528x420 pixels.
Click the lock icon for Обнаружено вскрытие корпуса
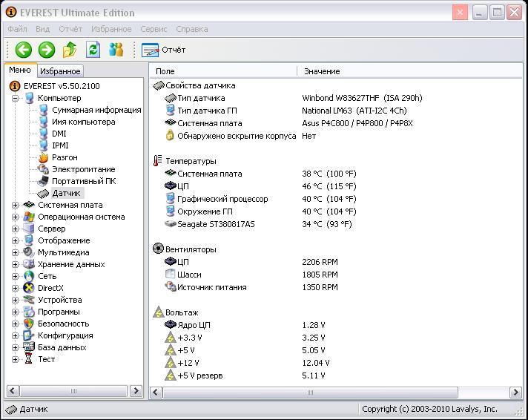170,136
